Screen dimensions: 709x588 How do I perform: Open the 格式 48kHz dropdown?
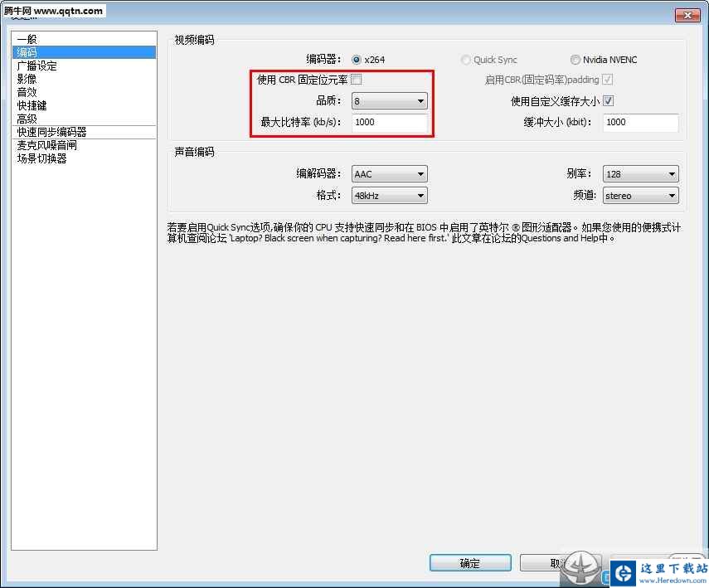(389, 196)
